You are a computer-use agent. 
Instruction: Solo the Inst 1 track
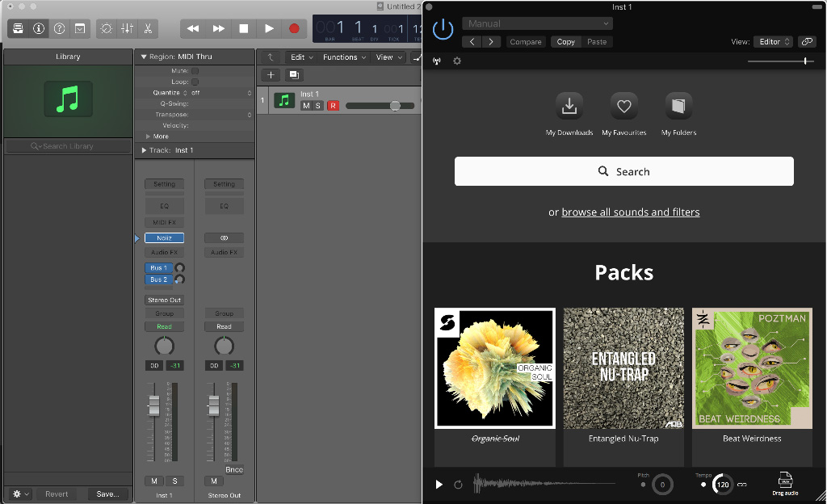coord(320,105)
